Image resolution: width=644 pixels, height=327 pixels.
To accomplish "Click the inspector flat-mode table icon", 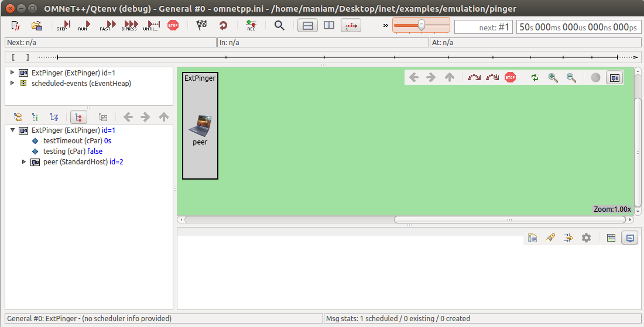I will [x=103, y=118].
